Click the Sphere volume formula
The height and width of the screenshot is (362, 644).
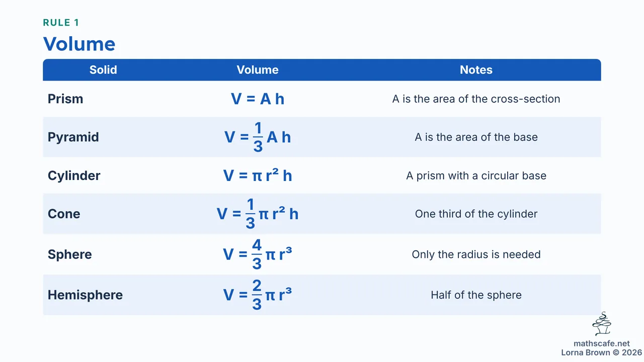click(258, 254)
